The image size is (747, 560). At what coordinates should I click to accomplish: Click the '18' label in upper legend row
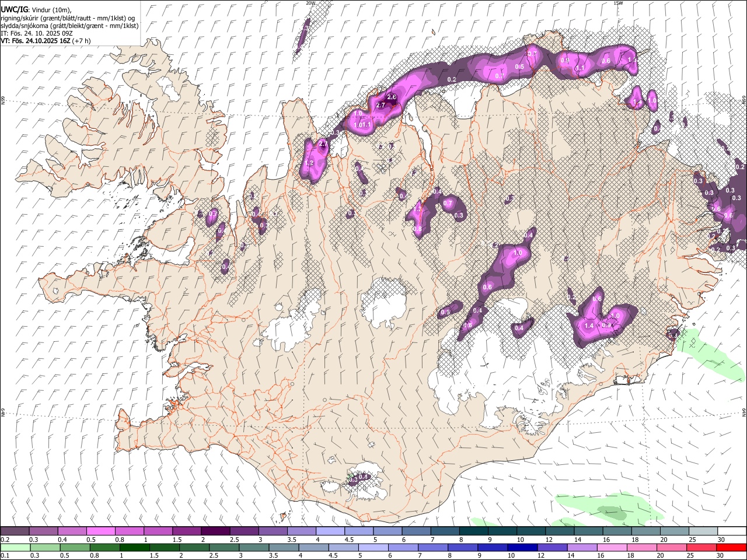click(635, 540)
